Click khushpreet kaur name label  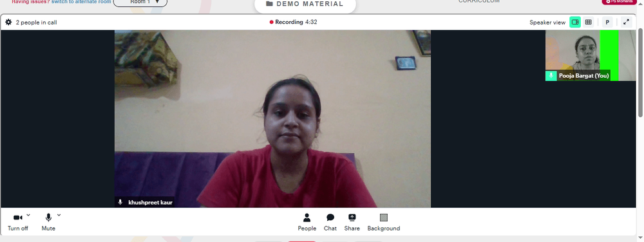click(x=150, y=202)
